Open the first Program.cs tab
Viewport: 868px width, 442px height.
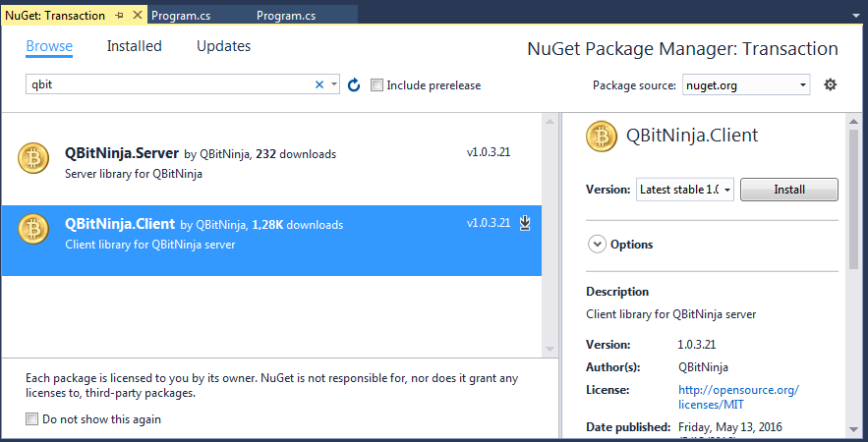pyautogui.click(x=181, y=16)
